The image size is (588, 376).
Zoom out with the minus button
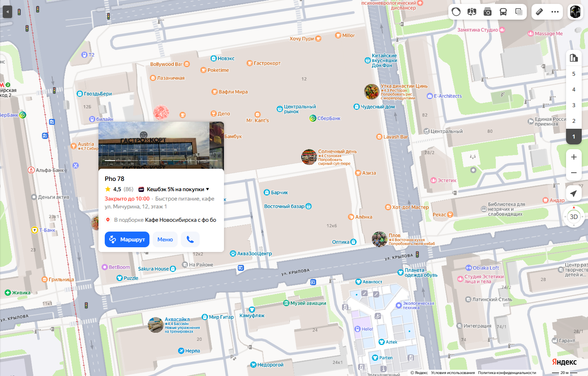click(x=574, y=173)
